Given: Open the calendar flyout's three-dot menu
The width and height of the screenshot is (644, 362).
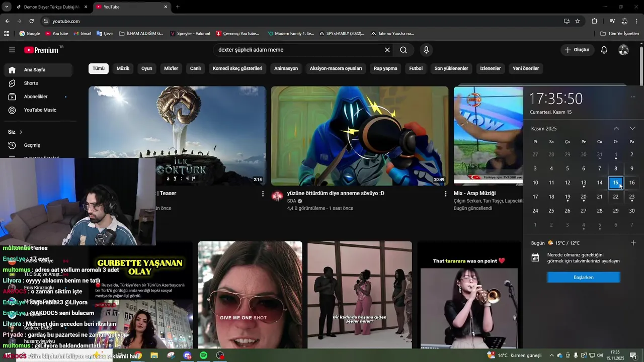Looking at the screenshot, I should click(x=633, y=97).
